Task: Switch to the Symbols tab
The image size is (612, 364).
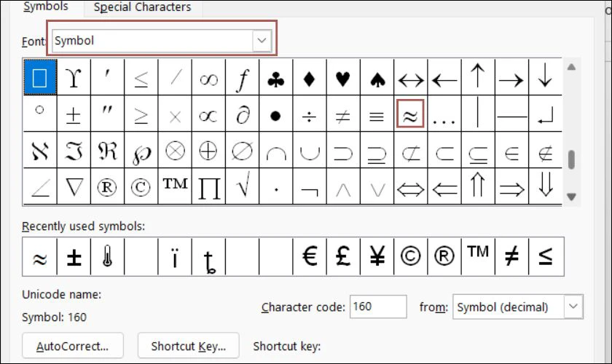Action: click(x=46, y=7)
